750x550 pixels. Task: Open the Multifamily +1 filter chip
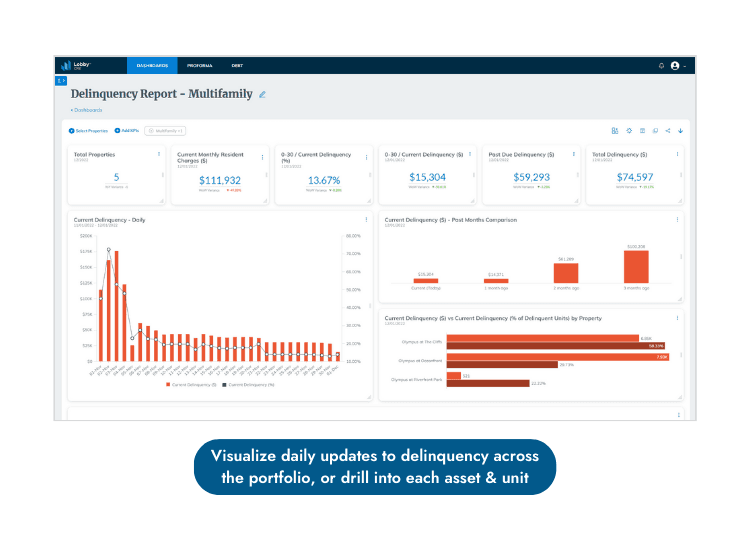[x=165, y=131]
